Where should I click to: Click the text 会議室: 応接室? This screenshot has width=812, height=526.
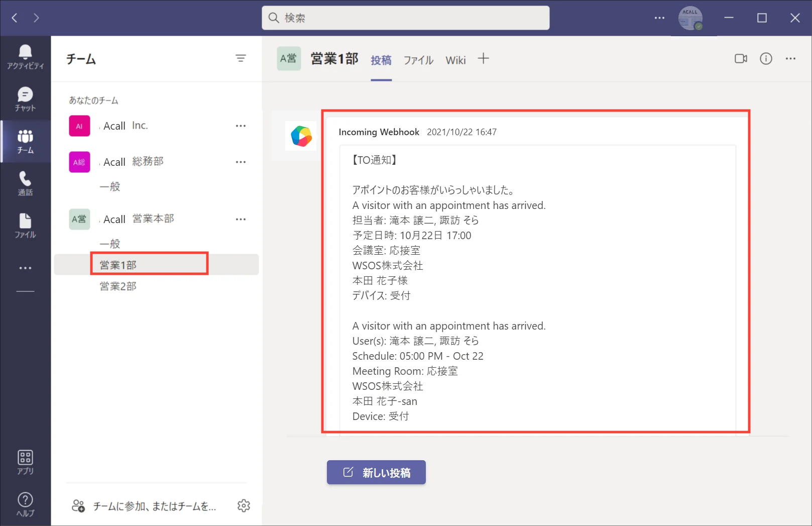(x=386, y=250)
